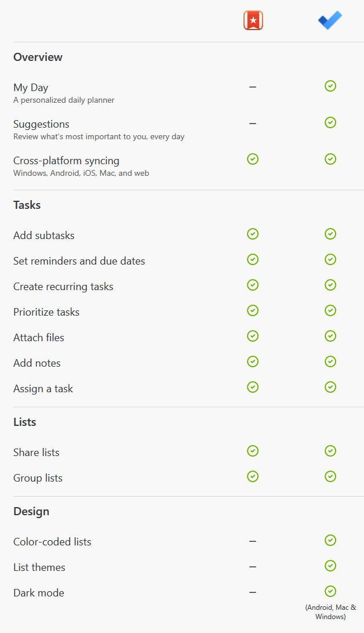Click the Tasks section heading
Screen dimensions: 364x633
[27, 205]
